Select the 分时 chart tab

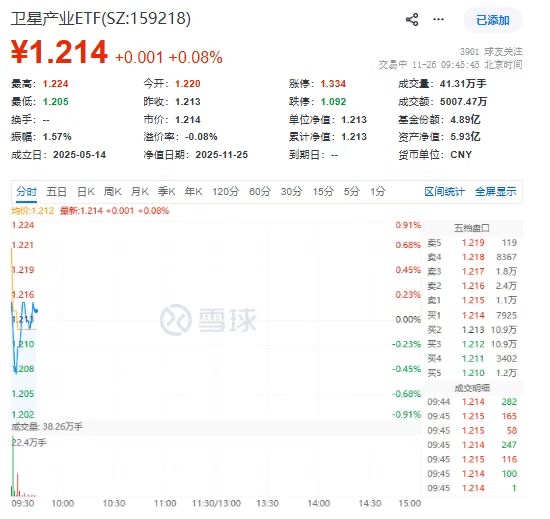point(26,191)
